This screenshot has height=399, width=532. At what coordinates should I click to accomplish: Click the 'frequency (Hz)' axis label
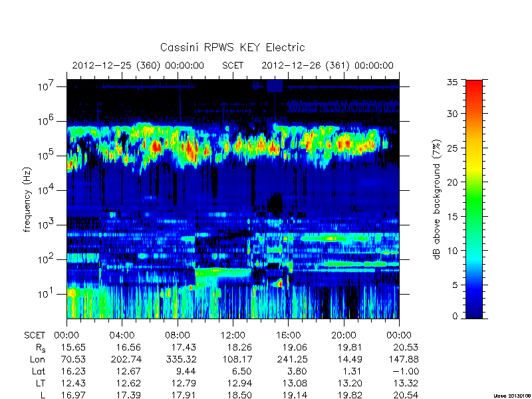pyautogui.click(x=27, y=199)
